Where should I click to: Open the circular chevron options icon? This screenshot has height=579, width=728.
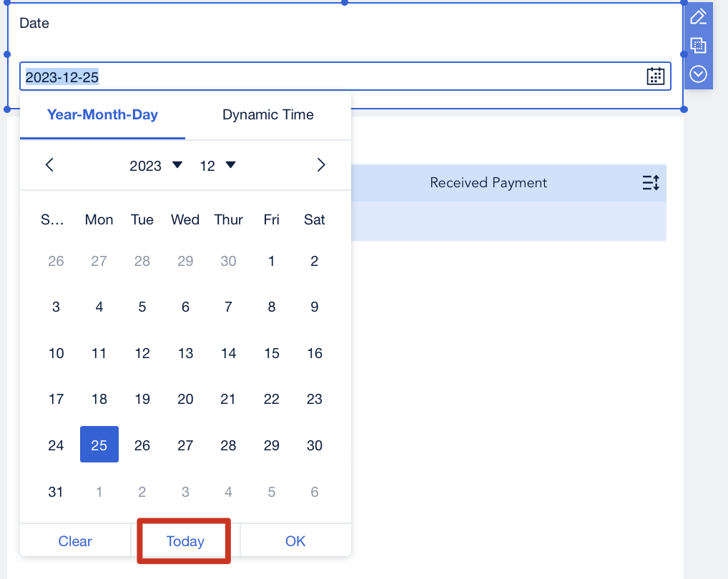point(697,74)
